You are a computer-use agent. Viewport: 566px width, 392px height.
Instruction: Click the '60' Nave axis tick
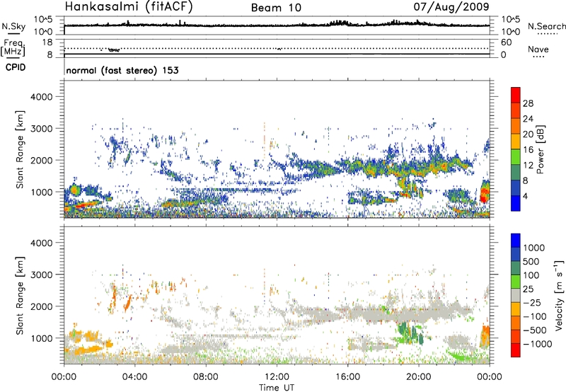pos(506,42)
